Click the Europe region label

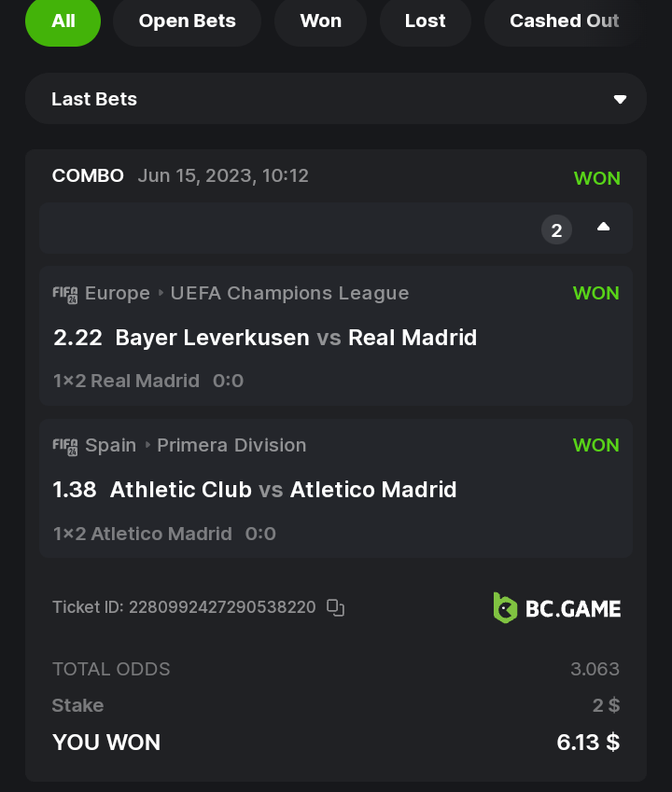pos(118,293)
